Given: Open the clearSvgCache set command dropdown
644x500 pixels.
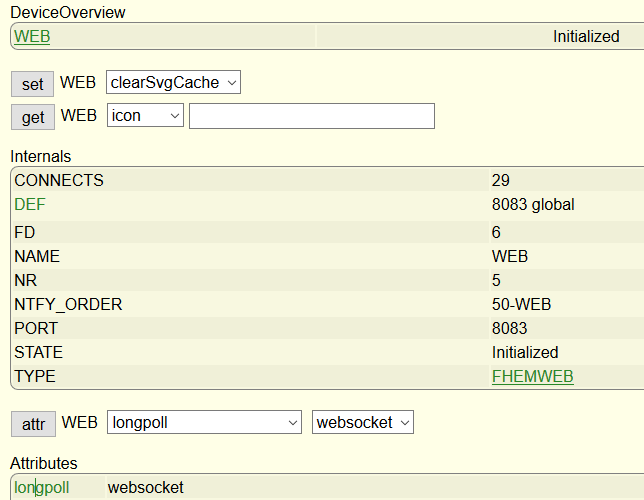Looking at the screenshot, I should tap(173, 83).
